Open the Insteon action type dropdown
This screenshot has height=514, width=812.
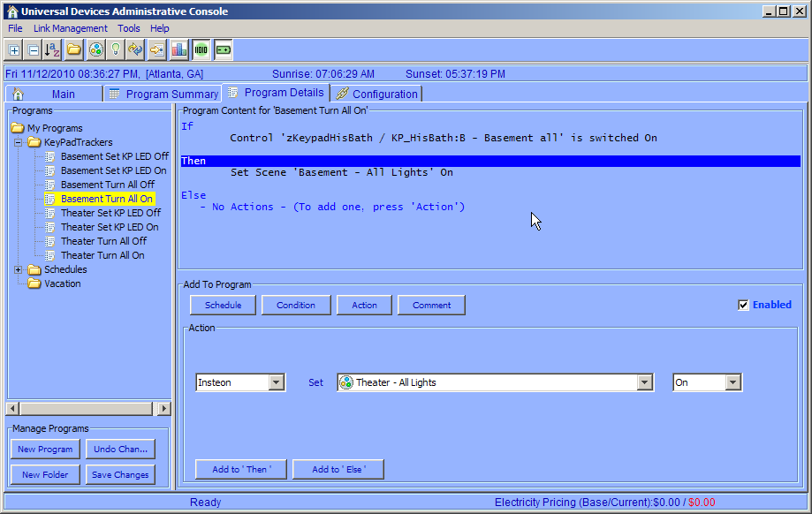pos(277,382)
